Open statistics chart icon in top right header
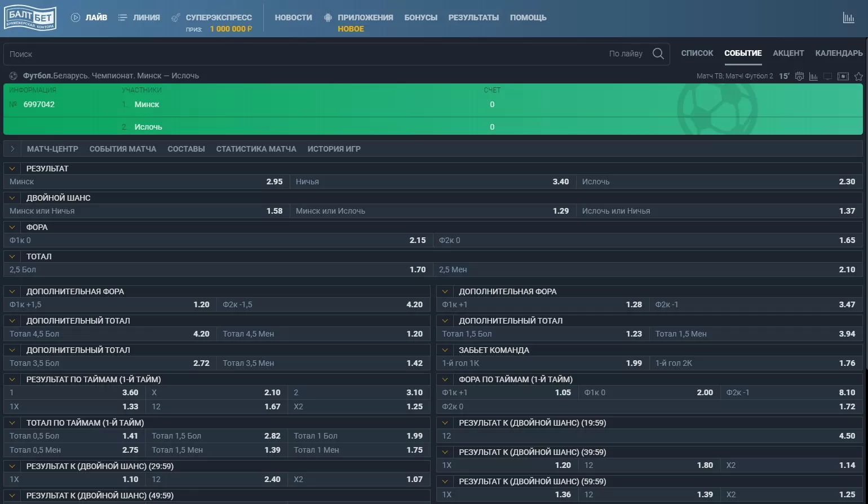 tap(848, 17)
